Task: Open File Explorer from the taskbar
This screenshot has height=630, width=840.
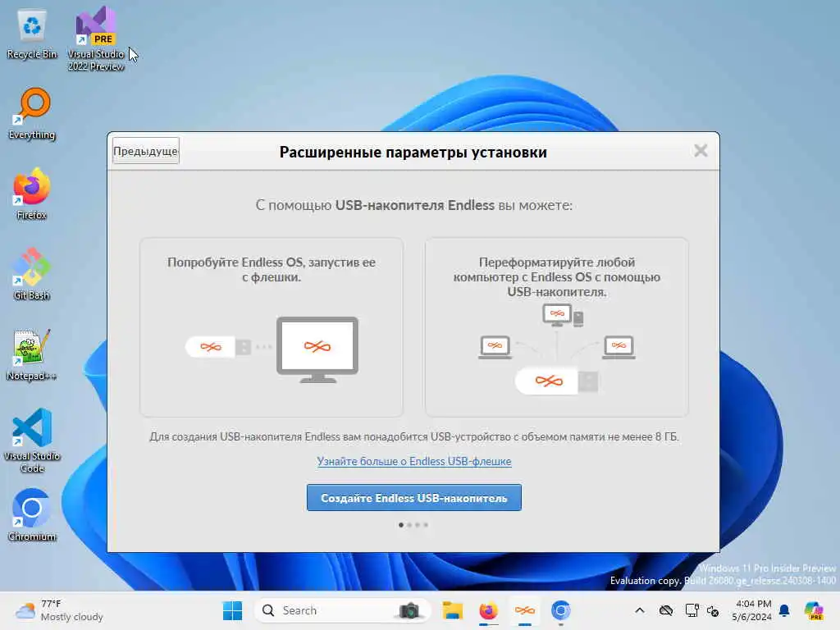Action: click(452, 610)
